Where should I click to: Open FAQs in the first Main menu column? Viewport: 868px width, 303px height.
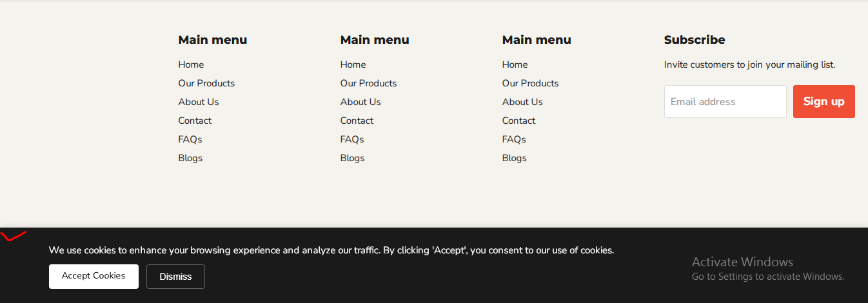pyautogui.click(x=190, y=139)
